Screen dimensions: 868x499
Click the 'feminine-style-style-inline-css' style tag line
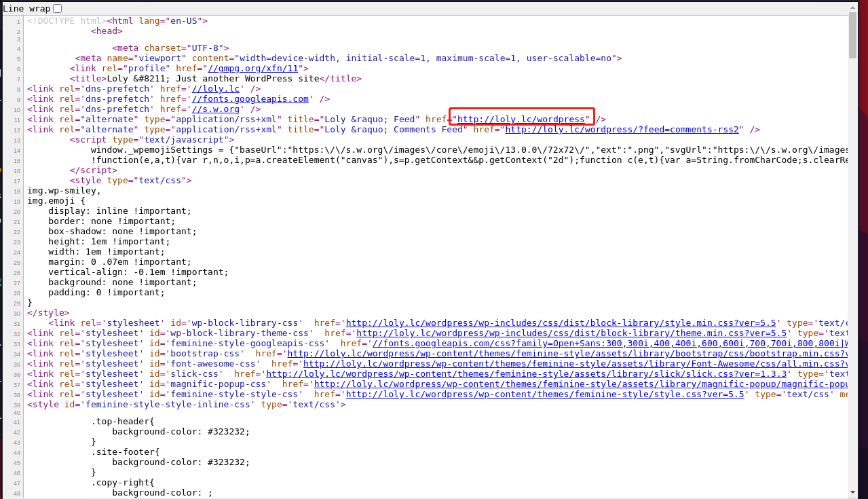[187, 405]
